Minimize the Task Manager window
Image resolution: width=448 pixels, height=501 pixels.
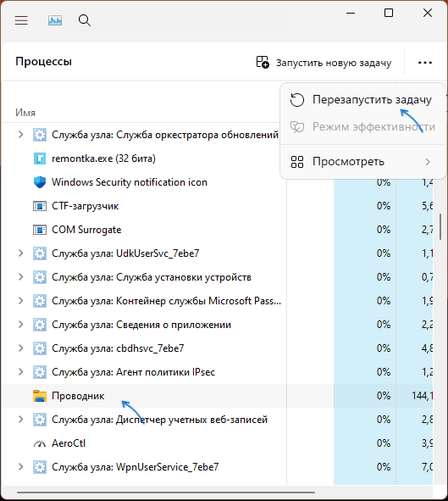coord(351,13)
